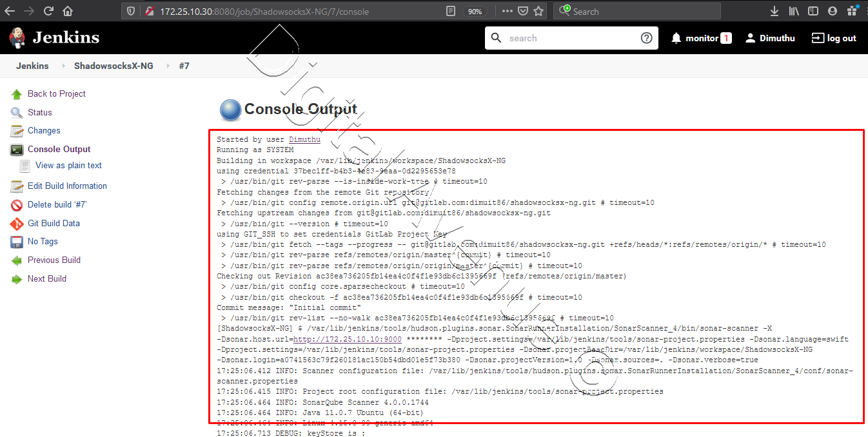Click the 'No Tags' icon
The width and height of the screenshot is (868, 437).
click(x=15, y=242)
